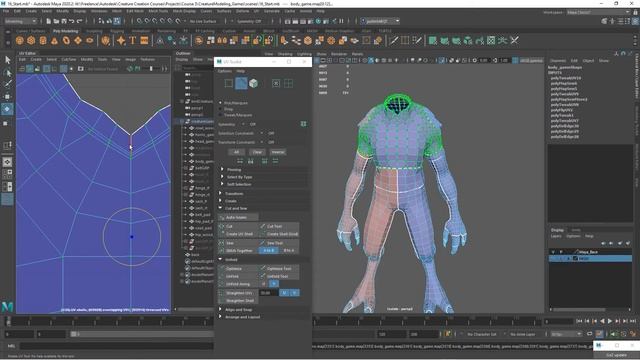Click the Maya logo below UV Editor
Screen dimensions: 640x360
click(7, 307)
